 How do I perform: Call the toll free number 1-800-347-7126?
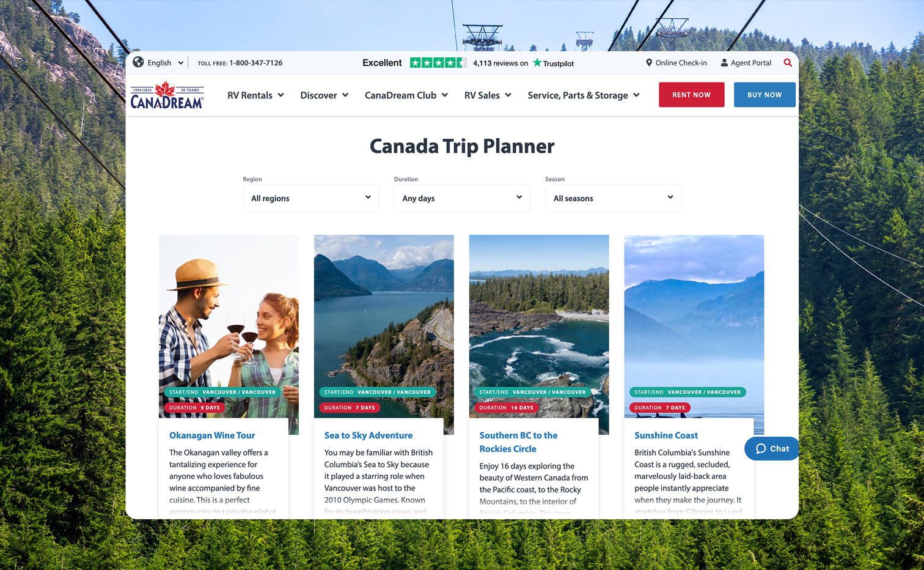click(x=255, y=62)
